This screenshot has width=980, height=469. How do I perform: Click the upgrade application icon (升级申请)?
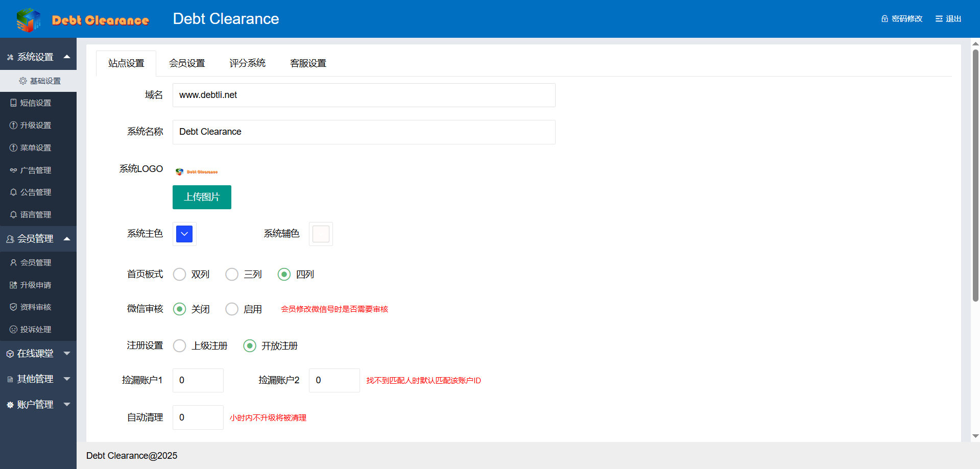[13, 285]
